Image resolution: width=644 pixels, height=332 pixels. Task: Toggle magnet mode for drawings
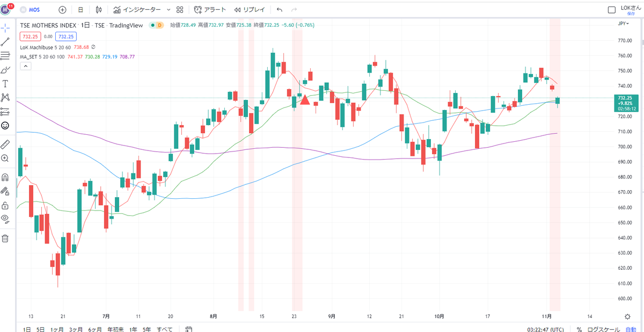point(5,177)
